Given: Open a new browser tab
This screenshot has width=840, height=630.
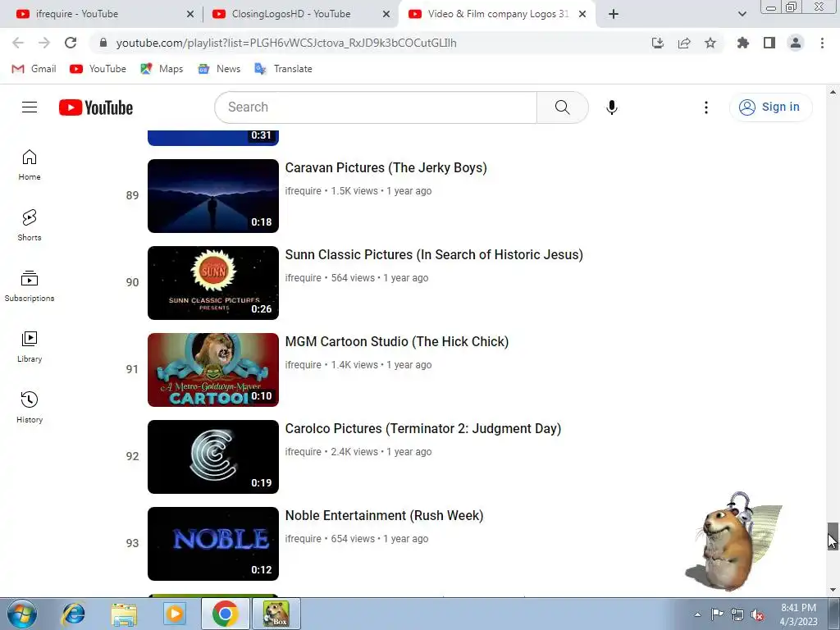Looking at the screenshot, I should point(614,14).
